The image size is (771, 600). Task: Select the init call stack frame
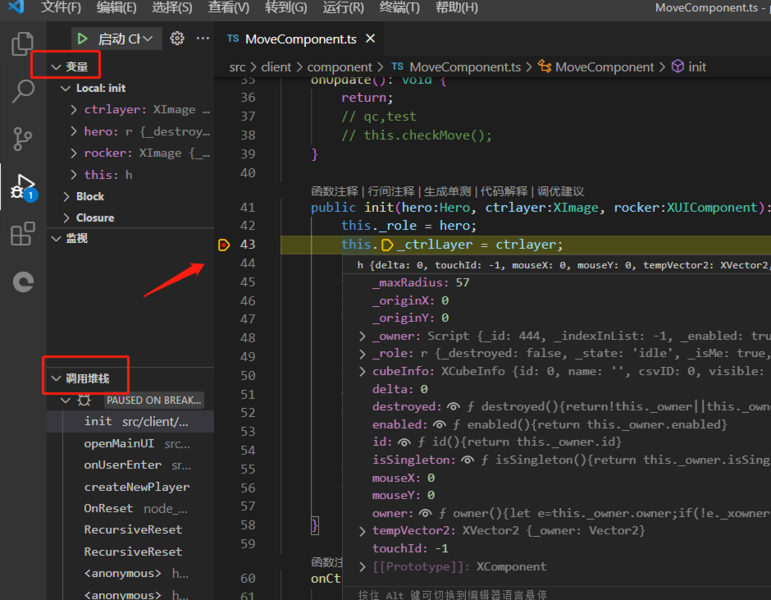click(131, 422)
